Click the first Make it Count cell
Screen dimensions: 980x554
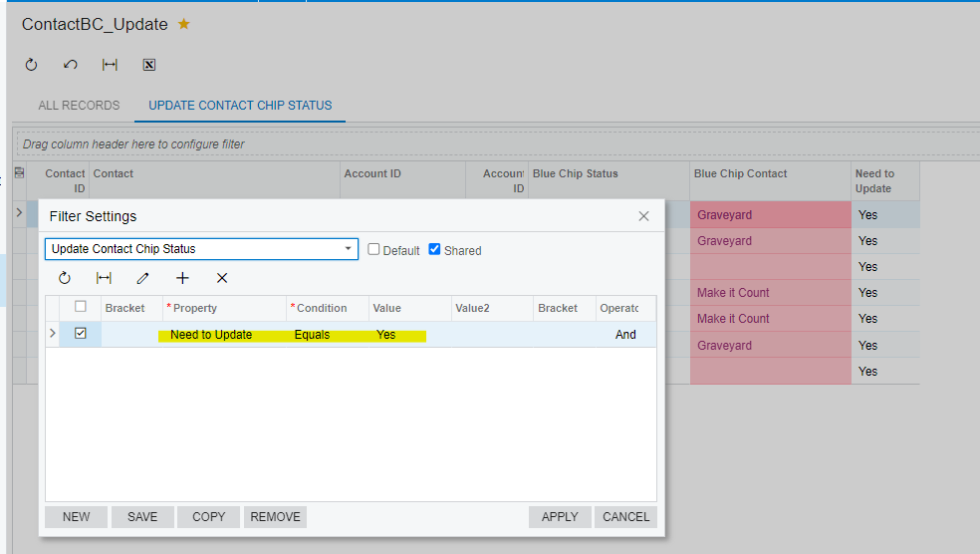click(770, 293)
